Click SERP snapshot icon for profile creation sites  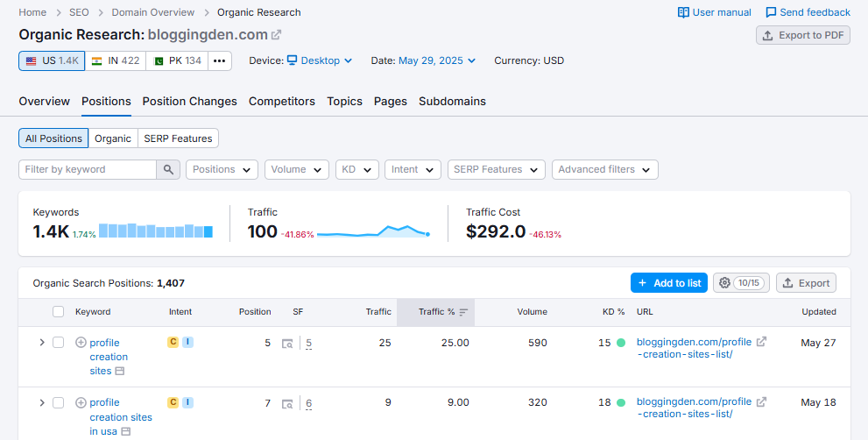(287, 344)
